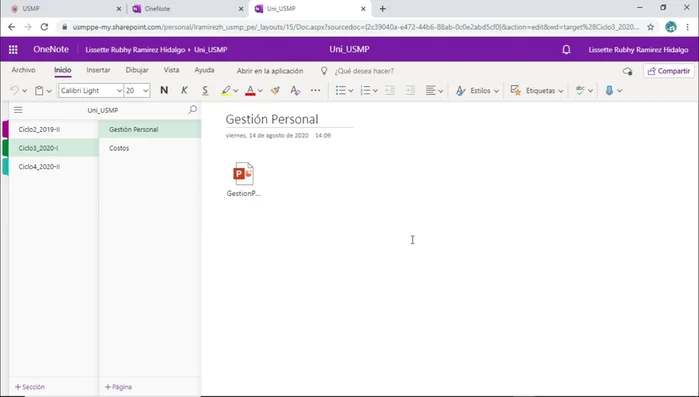Image resolution: width=699 pixels, height=397 pixels.
Task: Open highlight color dropdown arrow
Action: [236, 91]
